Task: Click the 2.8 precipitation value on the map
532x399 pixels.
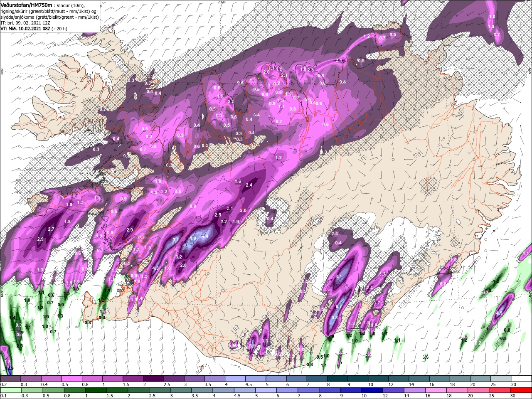Action: (183, 265)
